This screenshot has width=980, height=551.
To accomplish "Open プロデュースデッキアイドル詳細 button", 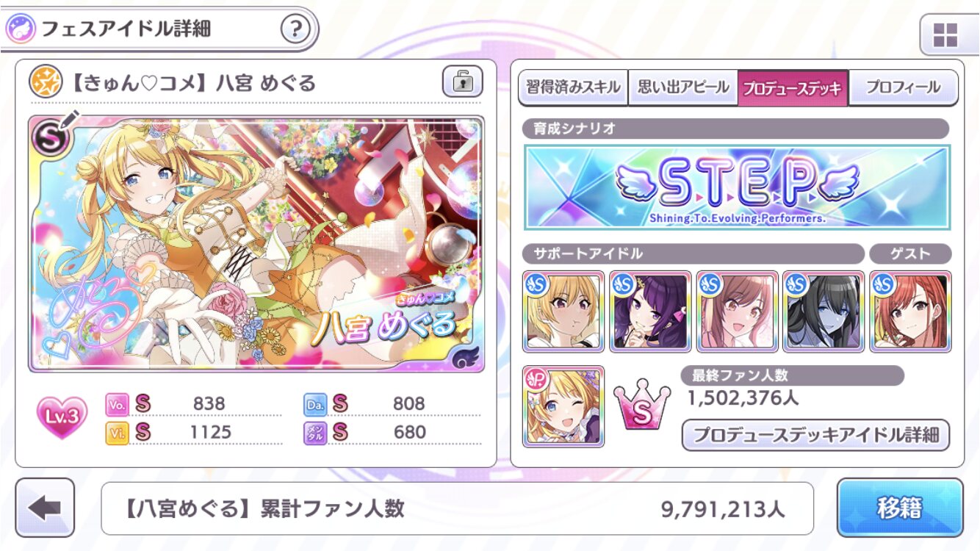I will [815, 435].
